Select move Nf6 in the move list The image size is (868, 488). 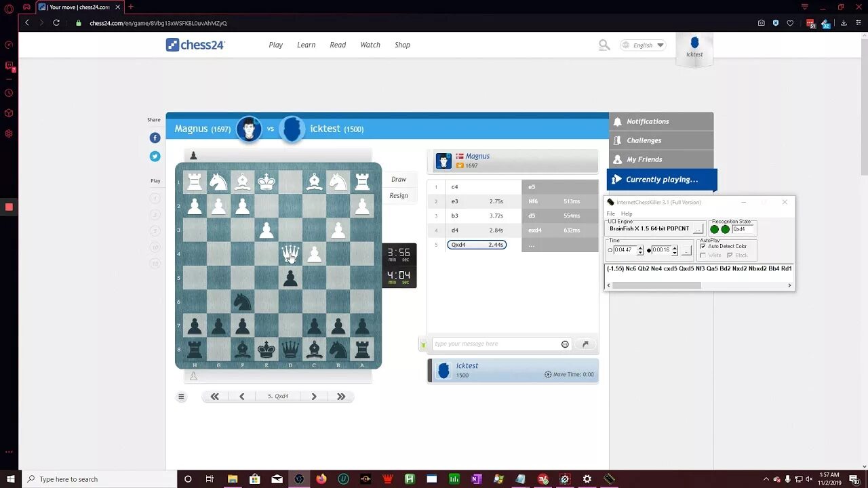[533, 201]
